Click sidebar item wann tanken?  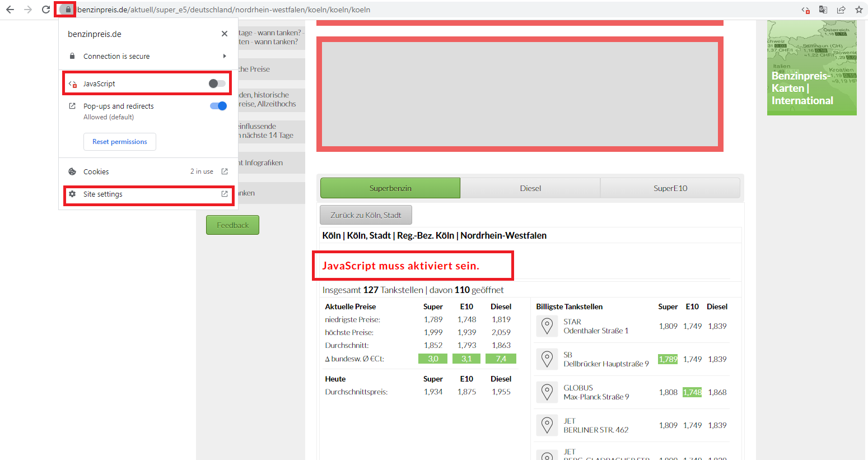point(272,37)
